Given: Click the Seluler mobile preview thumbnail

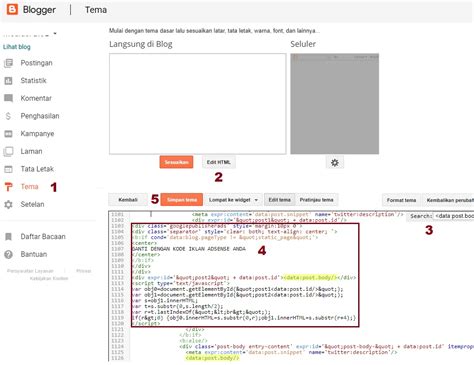Looking at the screenshot, I should point(335,104).
